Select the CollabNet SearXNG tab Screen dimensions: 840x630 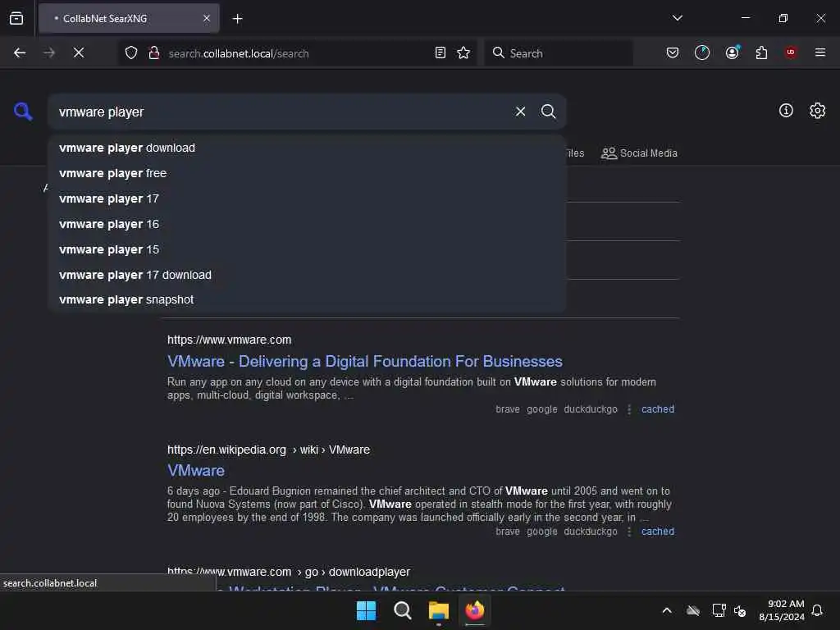coord(129,18)
